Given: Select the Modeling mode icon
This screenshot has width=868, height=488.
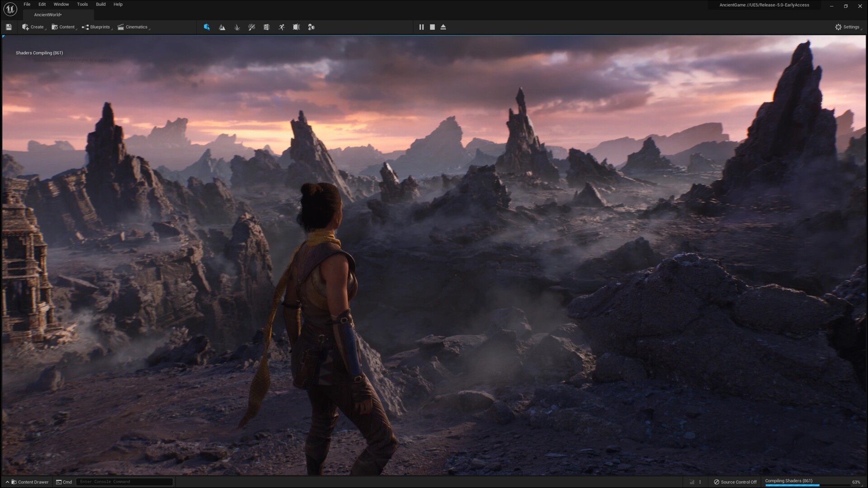Looking at the screenshot, I should click(297, 27).
